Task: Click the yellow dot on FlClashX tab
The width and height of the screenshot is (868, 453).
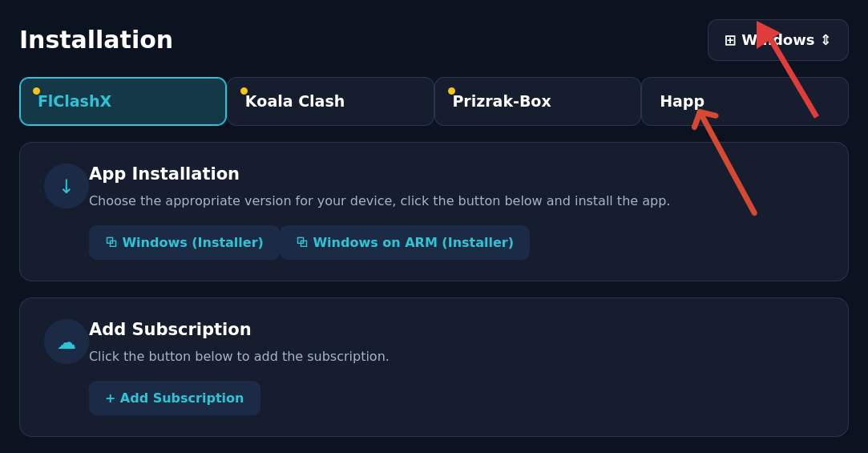Action: pyautogui.click(x=37, y=91)
